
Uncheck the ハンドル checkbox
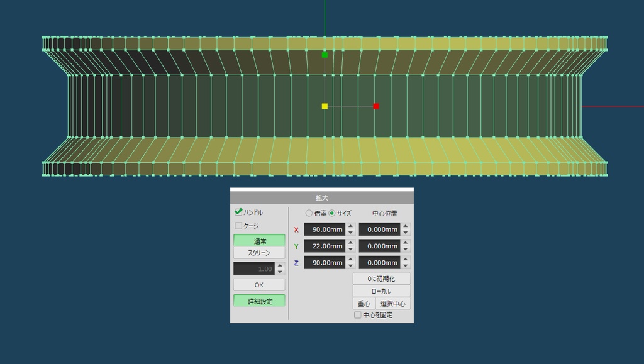pyautogui.click(x=238, y=212)
